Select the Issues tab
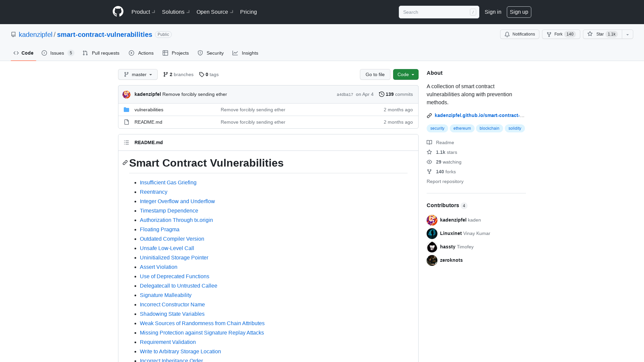Image resolution: width=644 pixels, height=362 pixels. point(57,53)
